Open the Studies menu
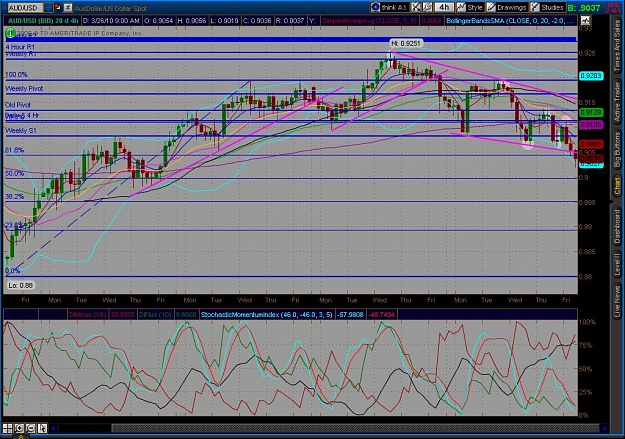Screen dimensions: 625x439 548,7
